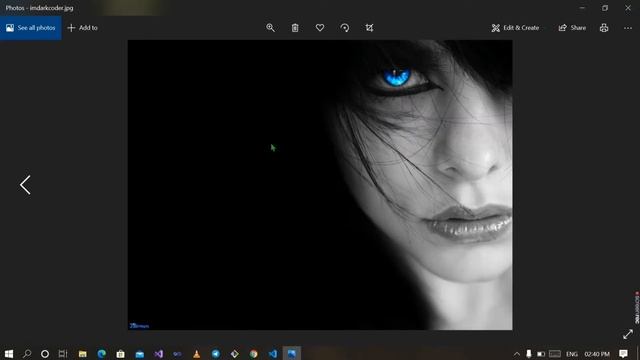Click the Zoom magnifier icon
The image size is (640, 360).
[x=270, y=28]
